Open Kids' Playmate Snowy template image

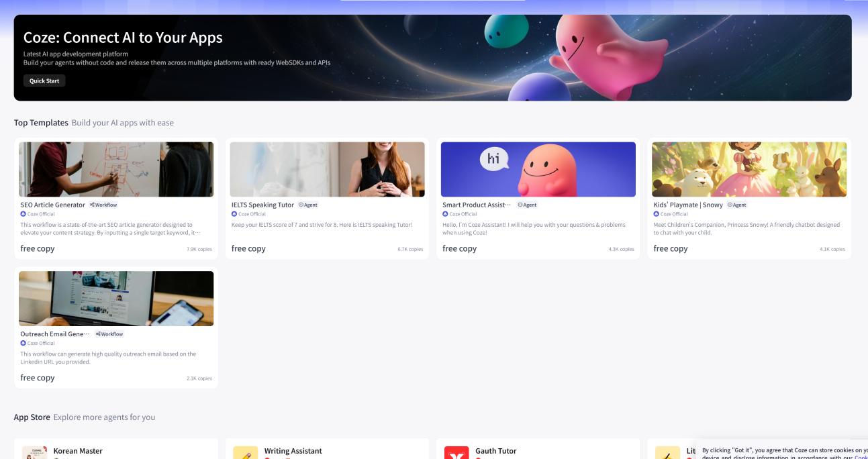click(749, 169)
